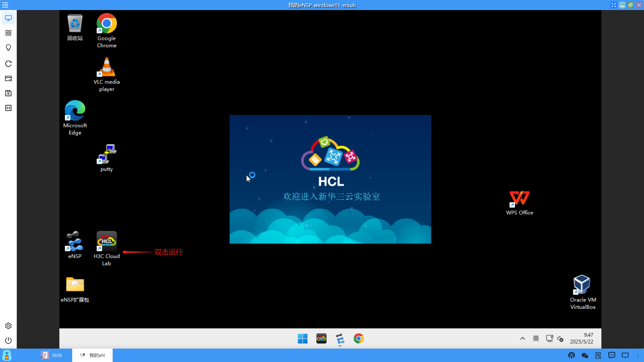Screen dimensions: 644x362
Task: Click the WPS Office desktop icon
Action: coord(519,198)
